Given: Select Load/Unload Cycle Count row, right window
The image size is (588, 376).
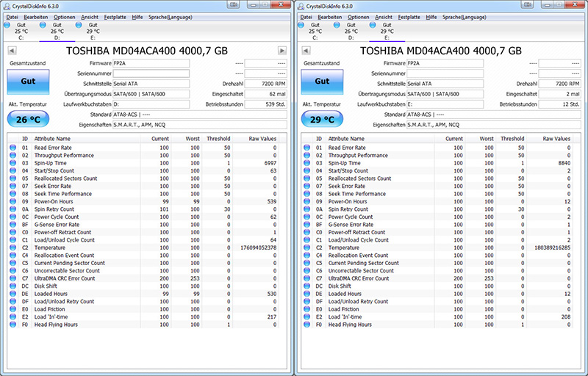Looking at the screenshot, I should click(x=437, y=239).
